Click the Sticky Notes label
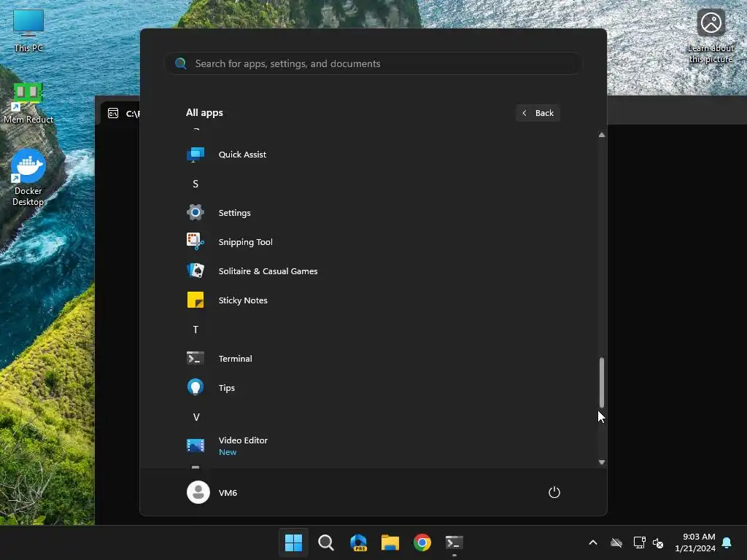 click(x=243, y=300)
